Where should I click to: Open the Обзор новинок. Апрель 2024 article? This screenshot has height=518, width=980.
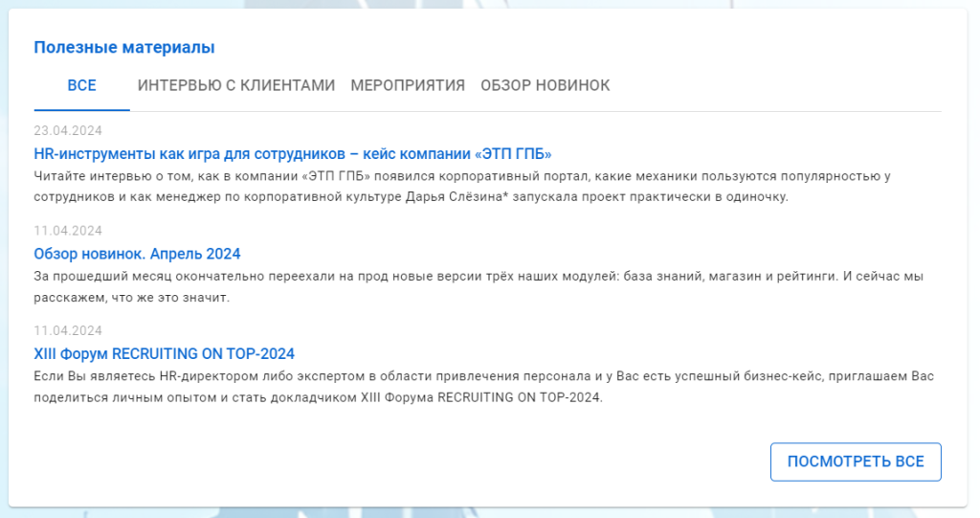[137, 254]
